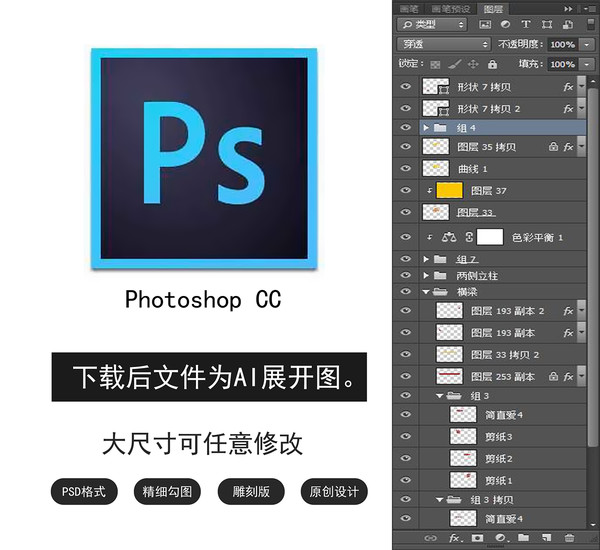Click the 精细勾图 pill button
Viewport: 600px width, 550px height.
(167, 491)
